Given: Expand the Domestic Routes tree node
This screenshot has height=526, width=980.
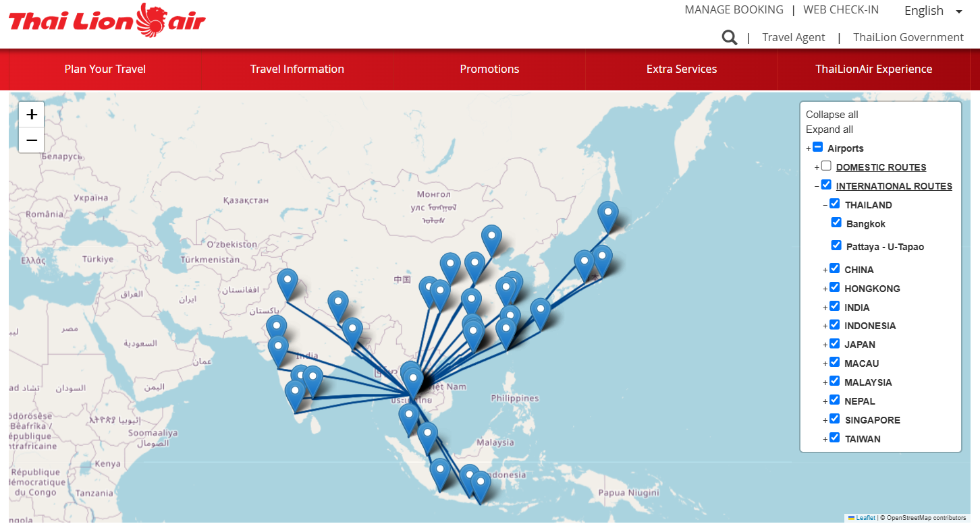Looking at the screenshot, I should click(817, 167).
